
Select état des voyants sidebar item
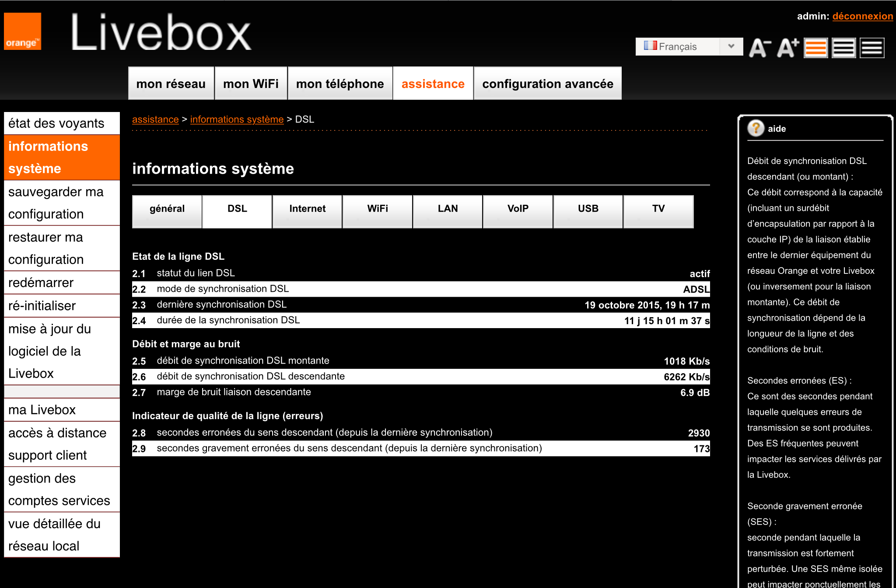click(56, 123)
